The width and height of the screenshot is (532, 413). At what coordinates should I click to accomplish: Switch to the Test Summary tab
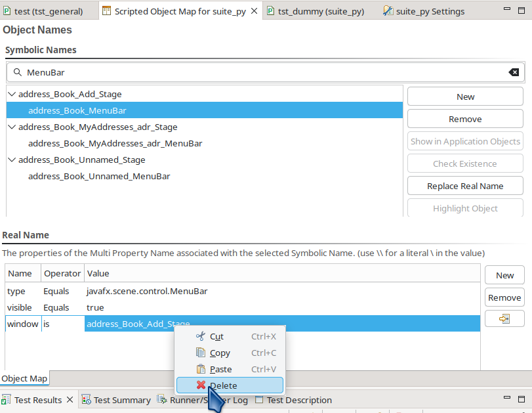coord(121,400)
